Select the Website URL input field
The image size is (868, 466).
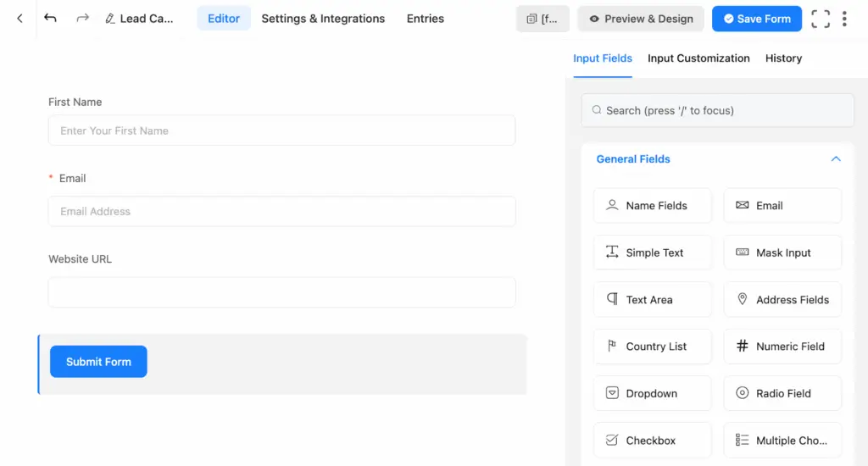point(281,292)
